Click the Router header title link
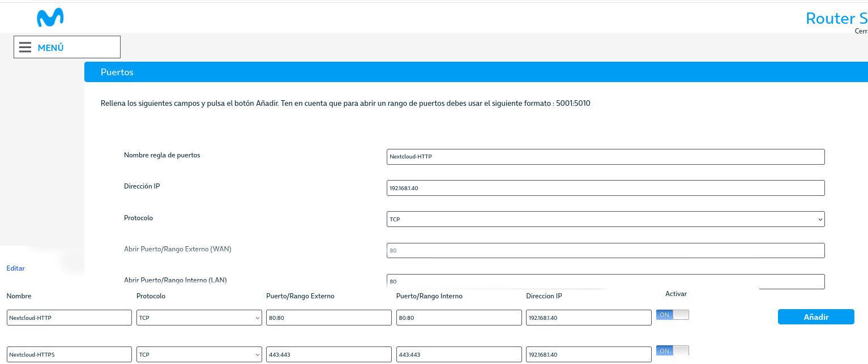868x364 pixels. point(836,19)
